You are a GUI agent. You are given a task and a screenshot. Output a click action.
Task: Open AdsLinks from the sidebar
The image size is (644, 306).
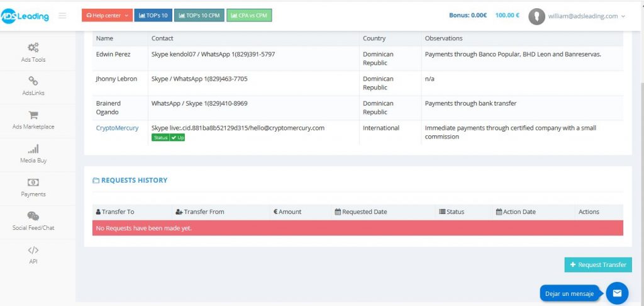click(x=33, y=86)
